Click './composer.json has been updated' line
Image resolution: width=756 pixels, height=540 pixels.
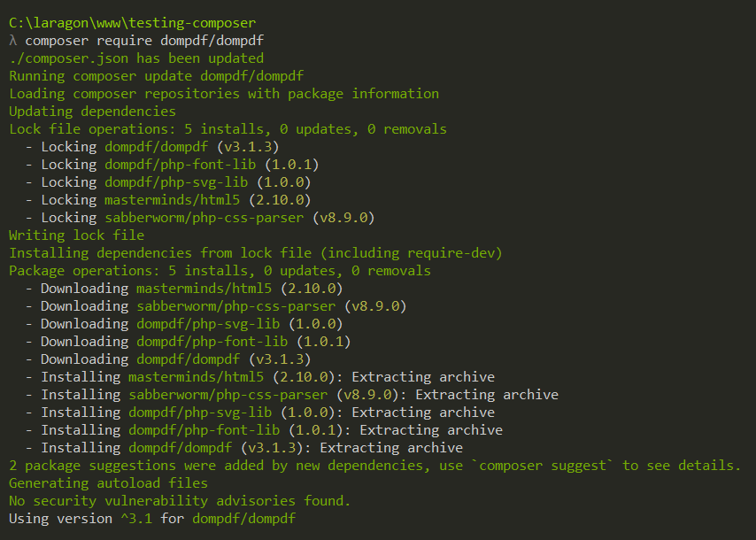click(x=136, y=58)
